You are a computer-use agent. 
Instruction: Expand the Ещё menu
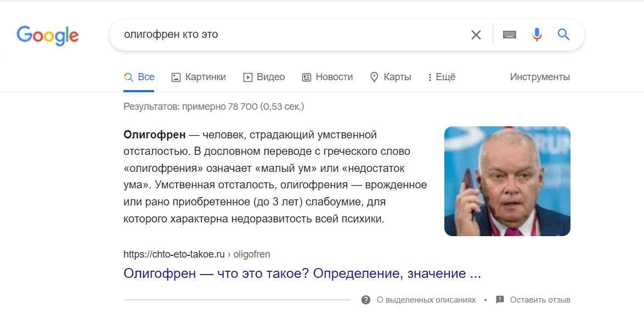point(442,77)
